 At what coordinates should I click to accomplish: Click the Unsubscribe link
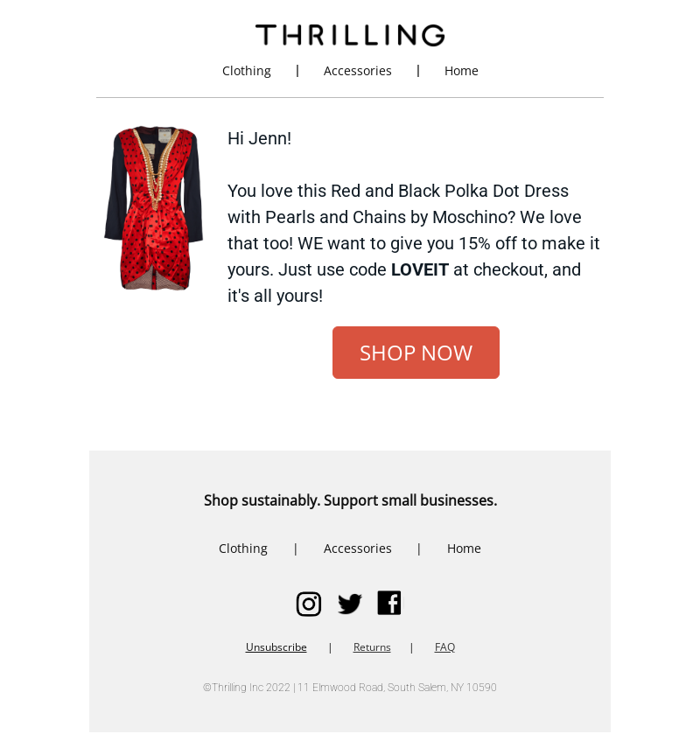(x=276, y=647)
